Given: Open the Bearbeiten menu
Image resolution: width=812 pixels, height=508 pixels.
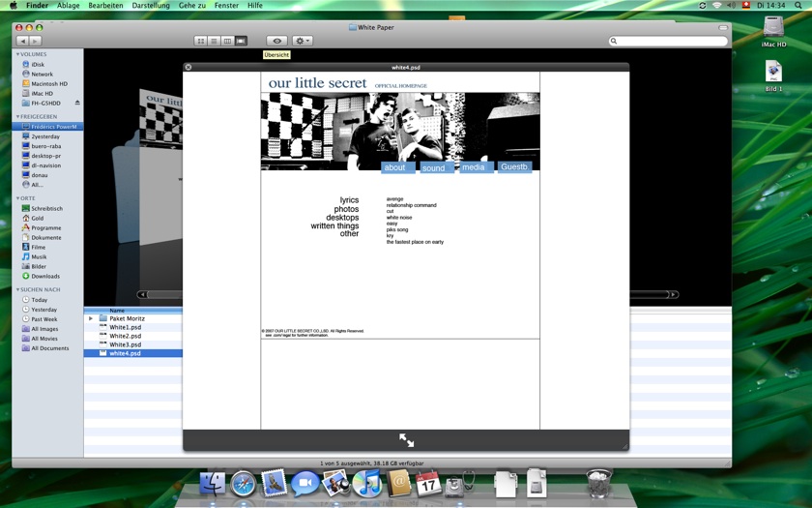Looking at the screenshot, I should 105,5.
